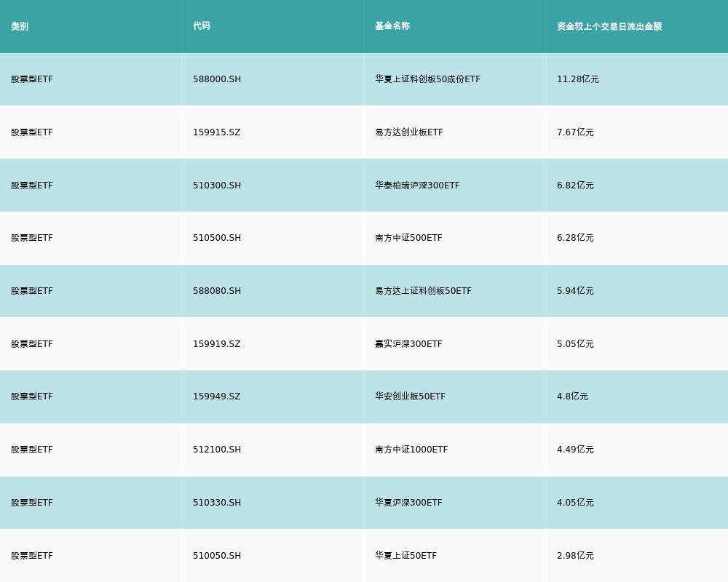Select fund code 510330.SH
728x582 pixels.
click(x=217, y=503)
